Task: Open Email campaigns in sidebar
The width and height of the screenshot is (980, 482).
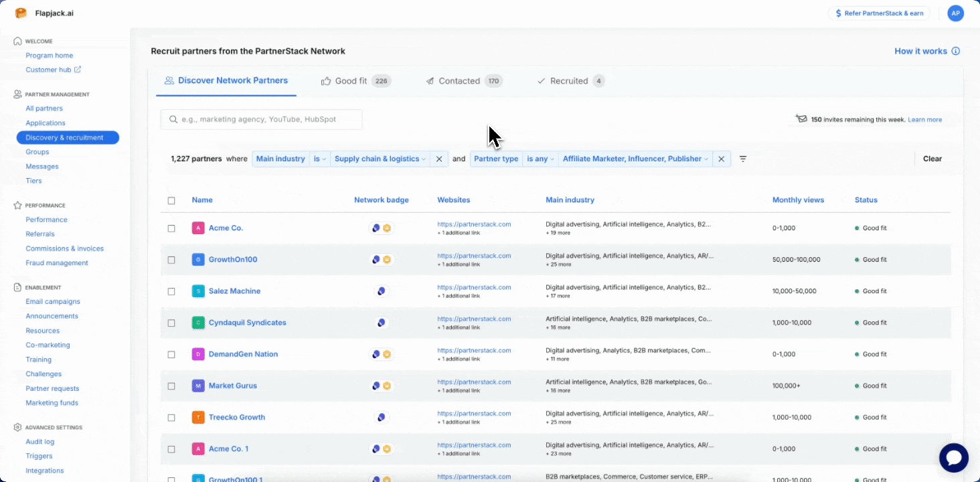Action: [53, 302]
